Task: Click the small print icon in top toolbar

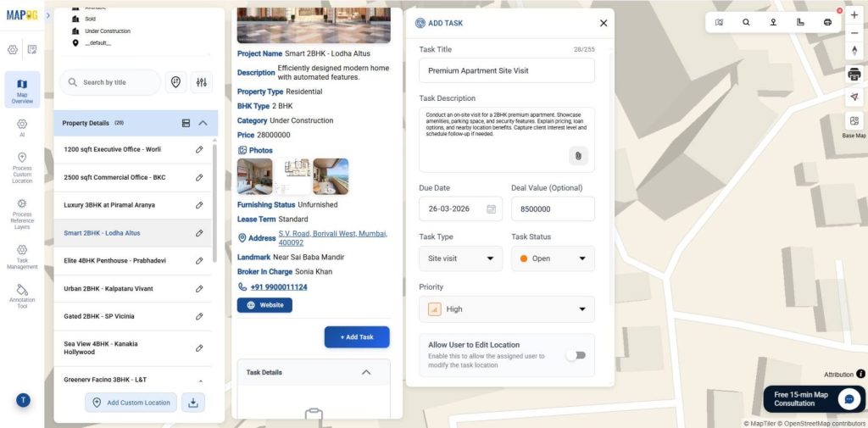Action: pyautogui.click(x=827, y=22)
